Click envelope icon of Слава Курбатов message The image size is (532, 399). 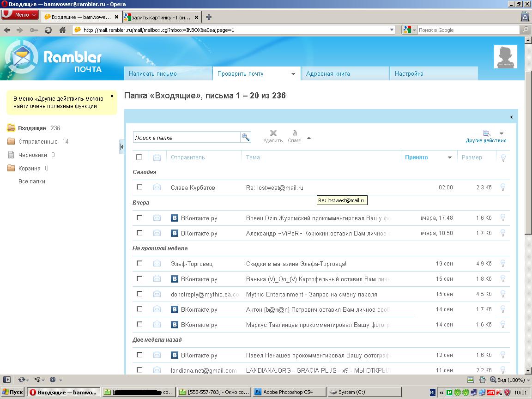(x=157, y=187)
